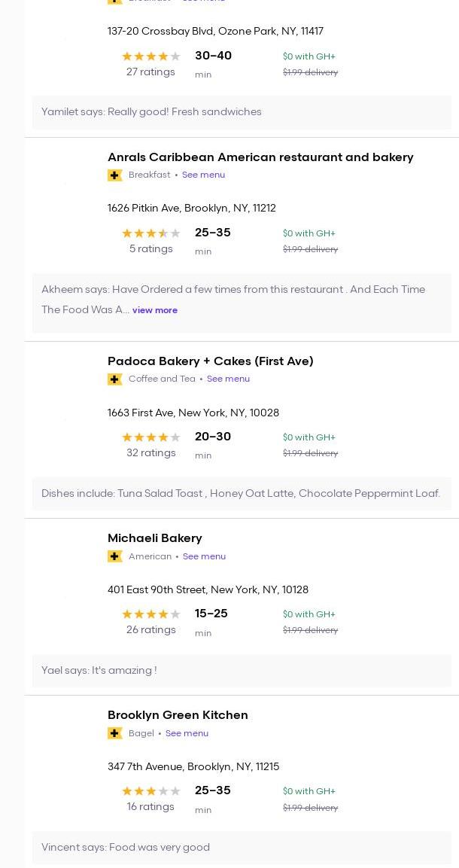Open See menu for Brooklyn Green Kitchen
The height and width of the screenshot is (868, 459).
click(187, 733)
